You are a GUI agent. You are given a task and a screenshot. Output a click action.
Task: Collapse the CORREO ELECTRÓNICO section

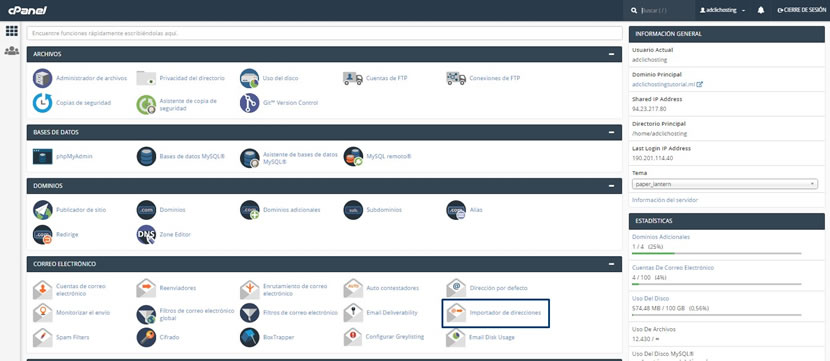(x=612, y=264)
